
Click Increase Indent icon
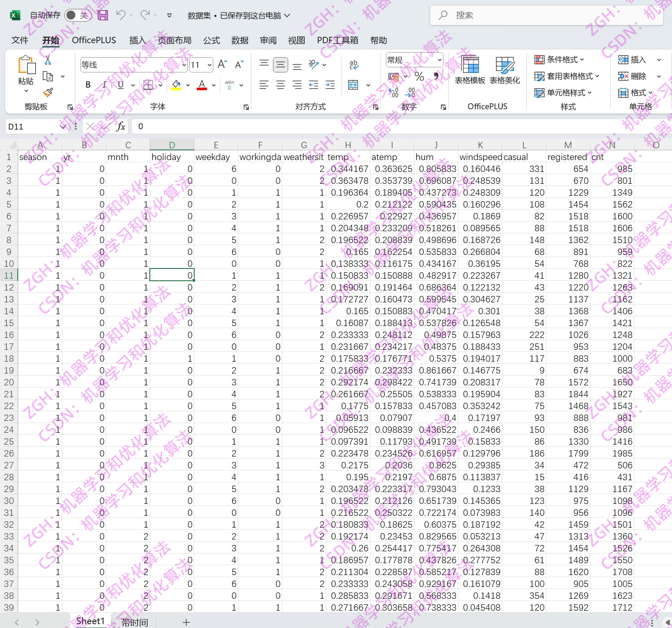coord(330,85)
